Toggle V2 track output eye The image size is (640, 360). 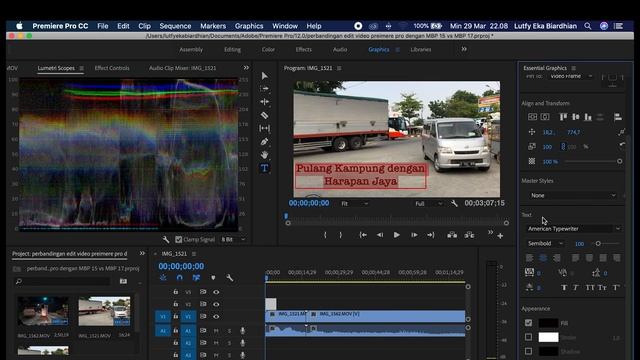pos(216,304)
